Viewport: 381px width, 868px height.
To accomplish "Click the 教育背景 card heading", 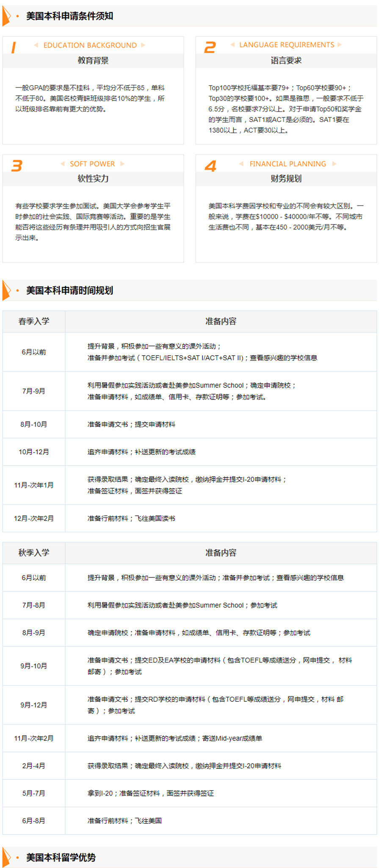I will pos(93,61).
